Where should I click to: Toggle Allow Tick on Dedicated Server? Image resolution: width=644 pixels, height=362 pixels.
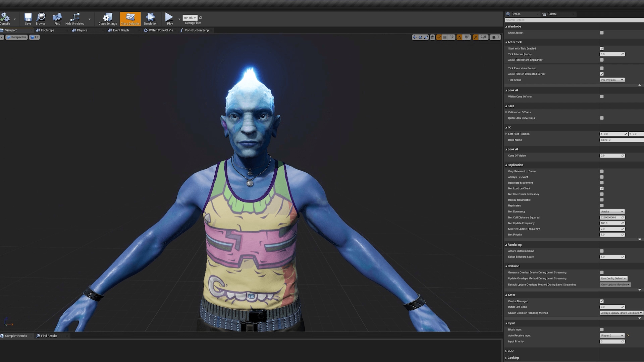point(602,74)
